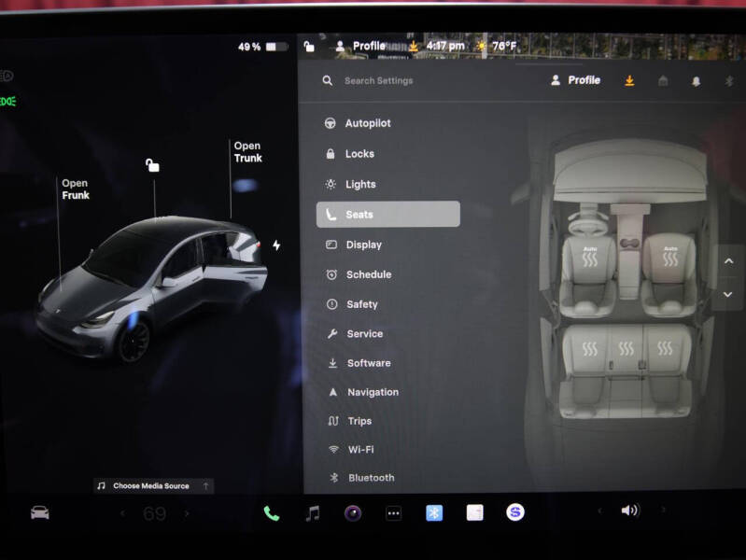This screenshot has height=560, width=746.
Task: Lower volume with left arrow
Action: [x=599, y=511]
